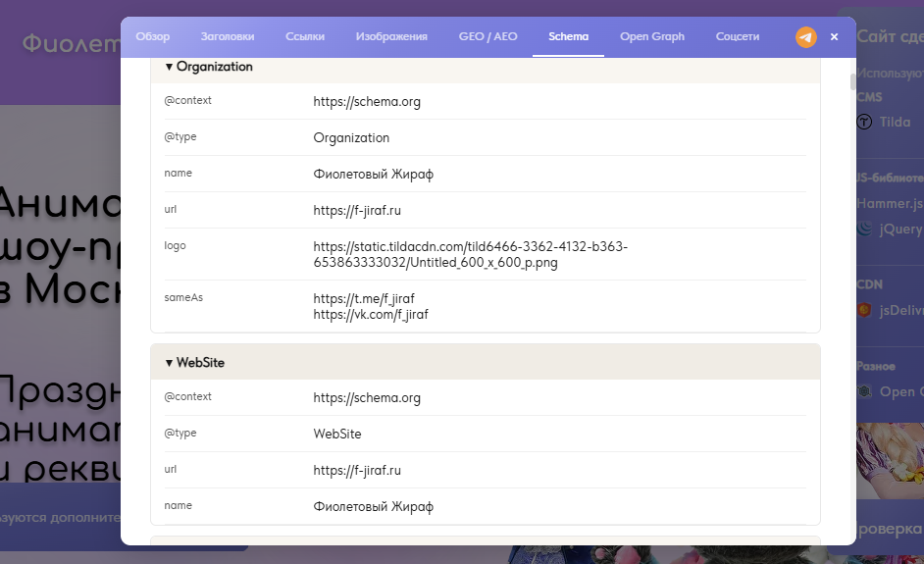Click the panel's vertical scrollbar thumb

click(852, 82)
